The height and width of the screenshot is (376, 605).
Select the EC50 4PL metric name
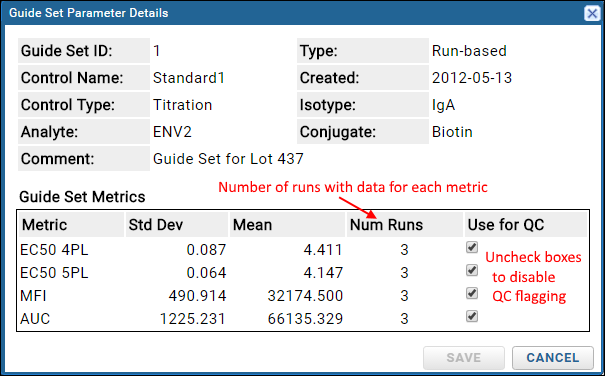(54, 250)
